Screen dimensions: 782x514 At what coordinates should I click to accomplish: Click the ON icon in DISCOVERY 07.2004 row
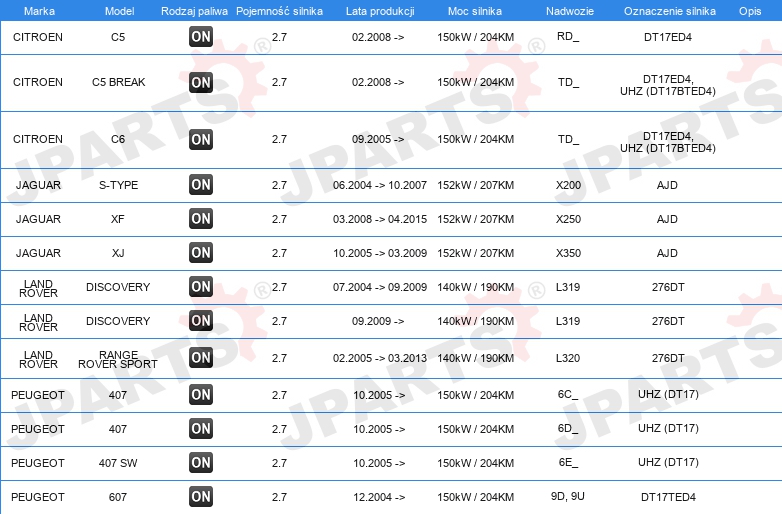[x=201, y=287]
